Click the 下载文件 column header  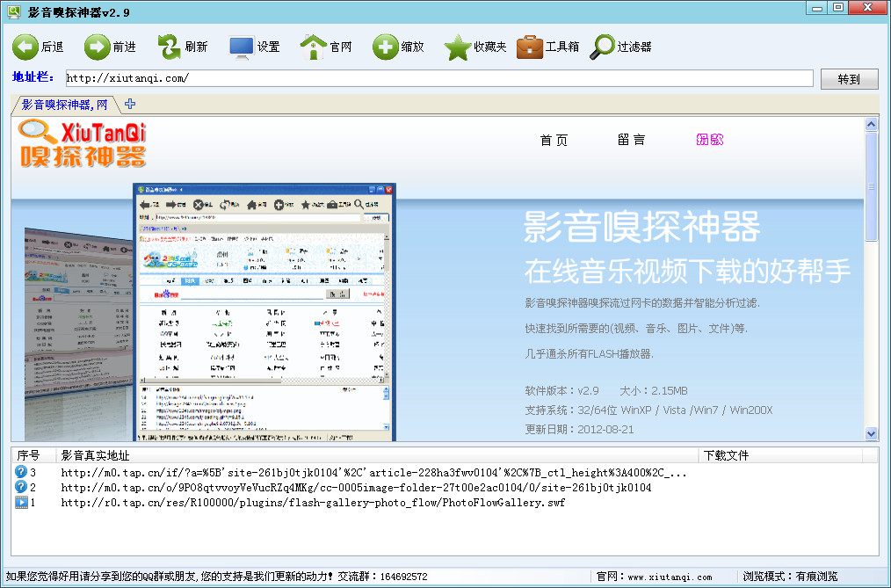[x=780, y=455]
